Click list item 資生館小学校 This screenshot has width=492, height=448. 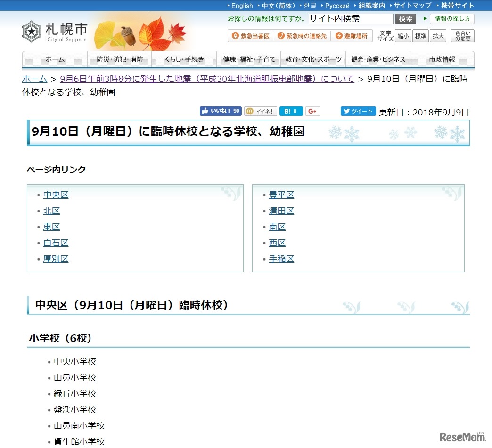click(x=79, y=441)
